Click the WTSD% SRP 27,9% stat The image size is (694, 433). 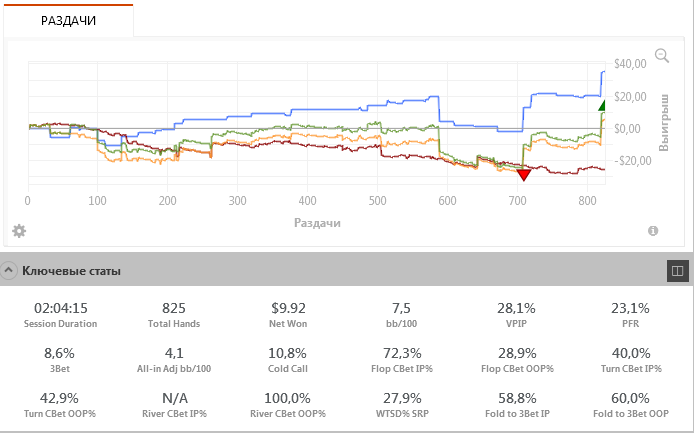click(x=405, y=406)
